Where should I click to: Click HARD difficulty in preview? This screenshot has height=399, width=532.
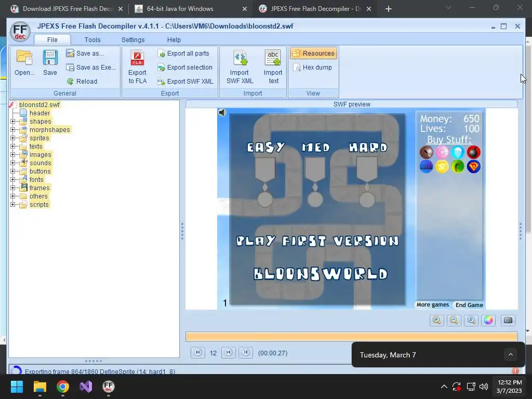(368, 147)
